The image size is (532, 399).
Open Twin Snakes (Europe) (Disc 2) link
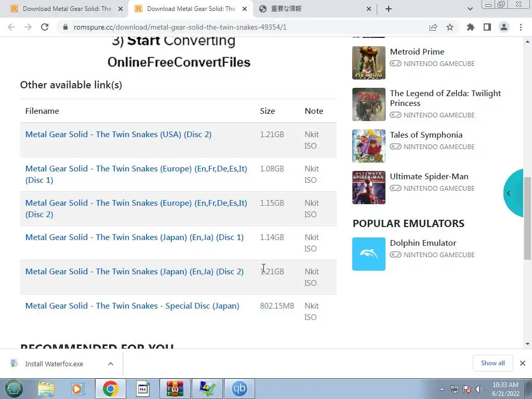(x=136, y=209)
